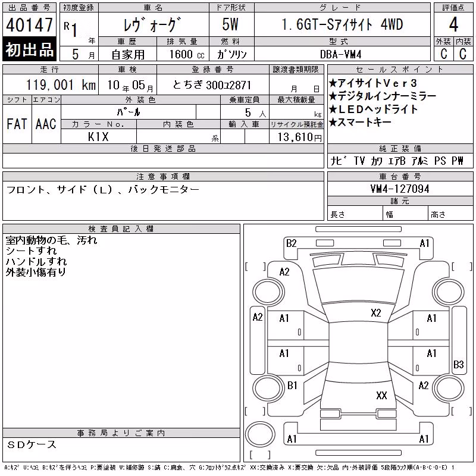Click the chassis number VM4-127094
Image resolution: width=476 pixels, height=476 pixels.
400,189
